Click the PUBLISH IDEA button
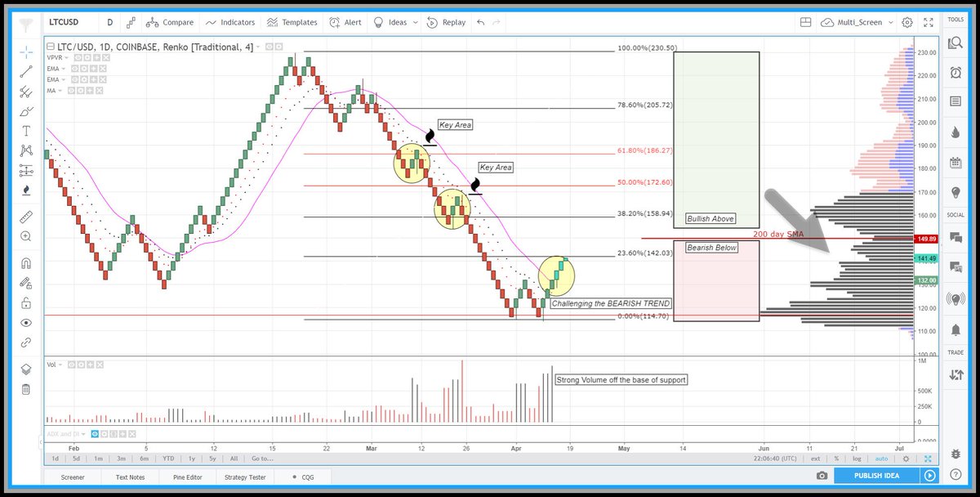This screenshot has height=497, width=980. point(876,476)
